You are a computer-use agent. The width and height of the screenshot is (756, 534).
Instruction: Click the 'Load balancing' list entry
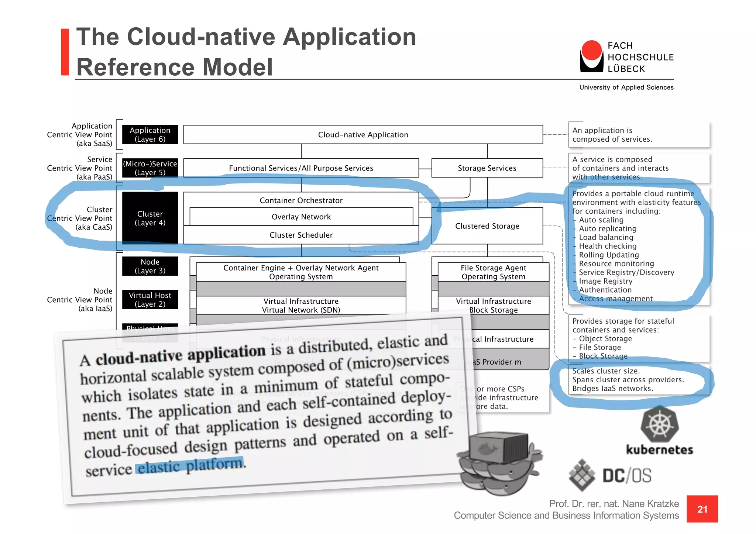pyautogui.click(x=603, y=237)
